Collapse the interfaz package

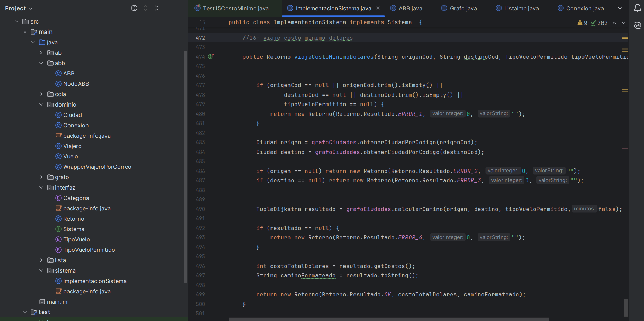[x=41, y=187]
